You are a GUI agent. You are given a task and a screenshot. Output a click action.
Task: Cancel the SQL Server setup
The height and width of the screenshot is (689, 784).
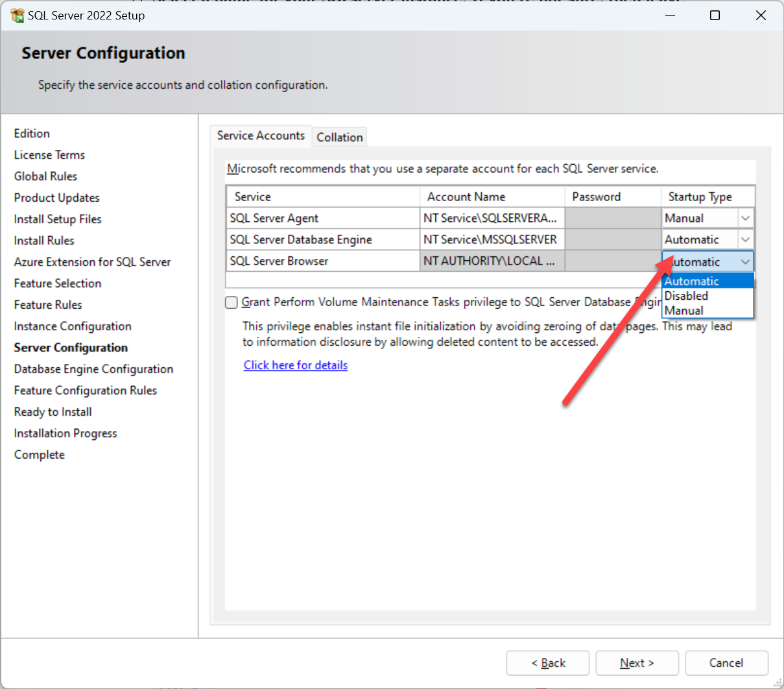pyautogui.click(x=726, y=663)
